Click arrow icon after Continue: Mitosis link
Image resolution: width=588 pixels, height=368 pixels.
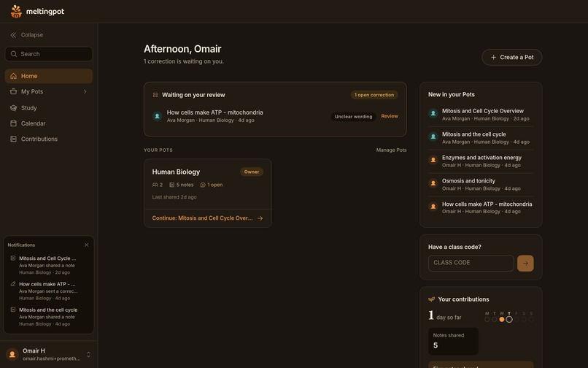click(260, 218)
